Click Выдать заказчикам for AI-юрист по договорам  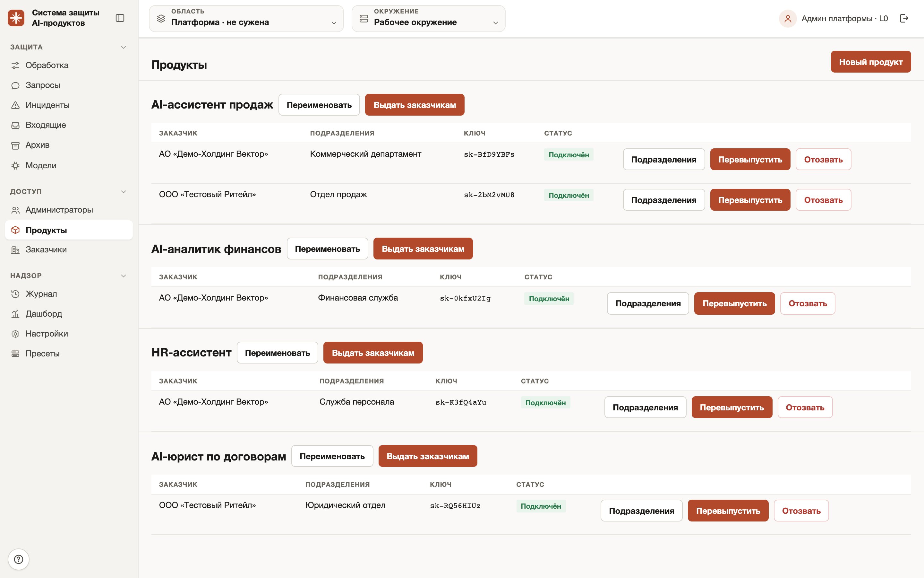(428, 456)
